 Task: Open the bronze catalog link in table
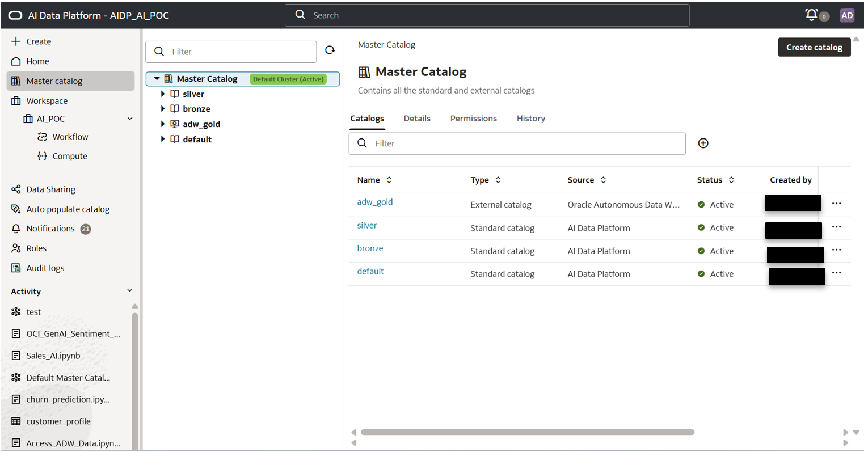[370, 248]
